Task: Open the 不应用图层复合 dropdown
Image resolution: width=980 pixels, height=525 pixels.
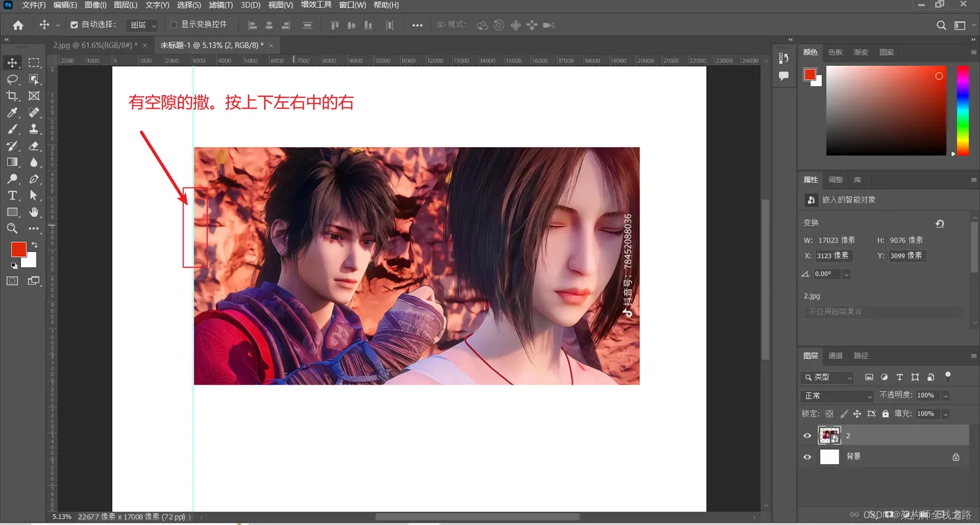Action: point(883,311)
